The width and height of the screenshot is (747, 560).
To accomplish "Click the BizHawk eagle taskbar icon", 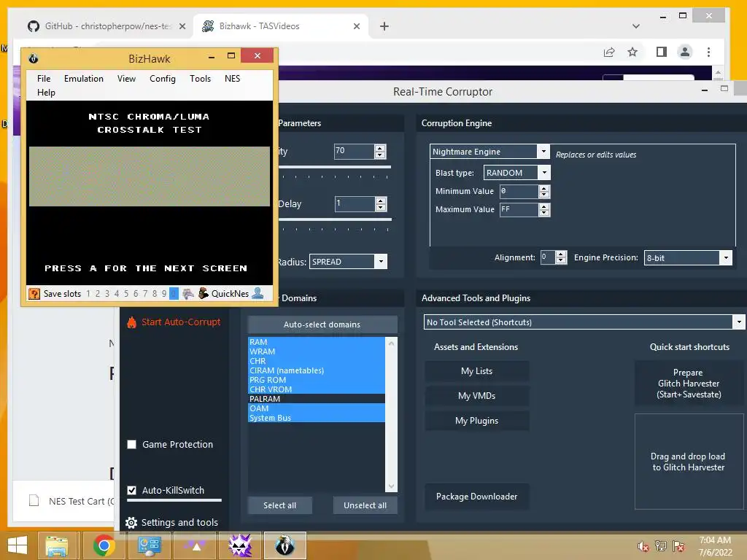I will pos(285,545).
